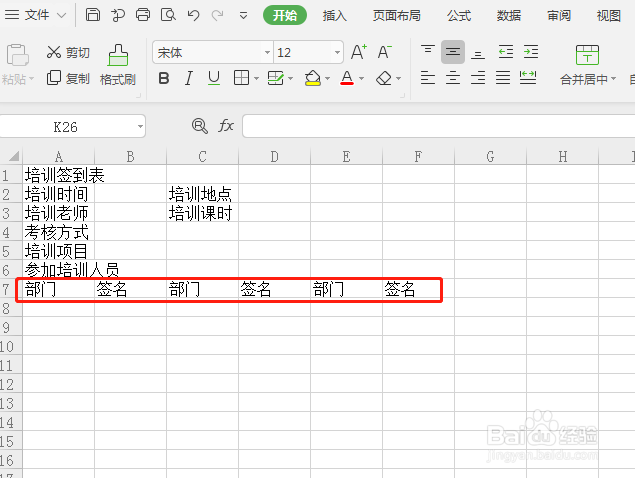
Task: Toggle Bold formatting
Action: coord(164,78)
